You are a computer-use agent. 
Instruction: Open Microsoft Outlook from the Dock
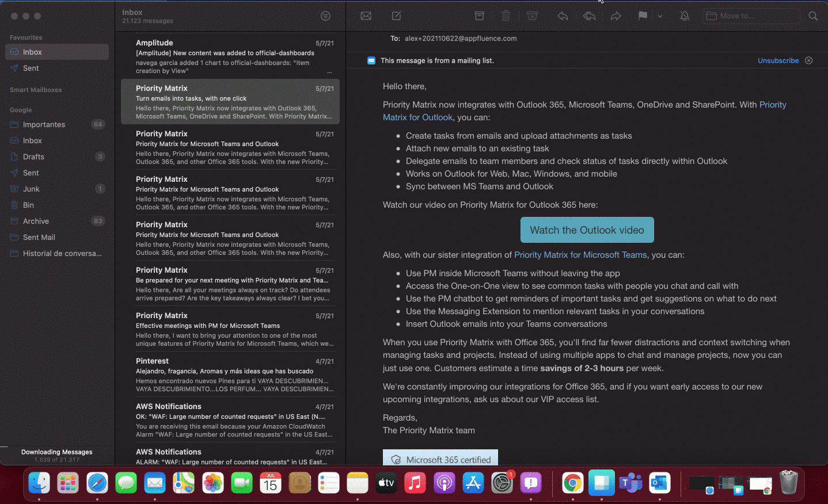[659, 483]
